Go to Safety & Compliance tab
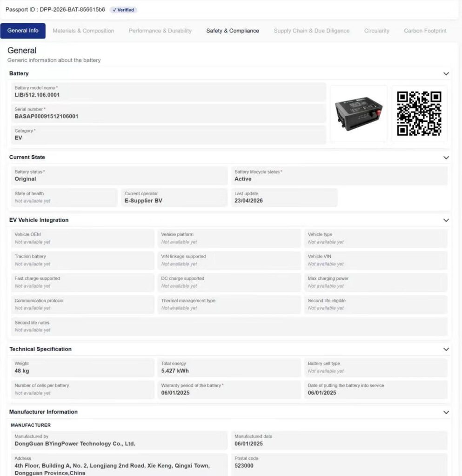 [233, 31]
